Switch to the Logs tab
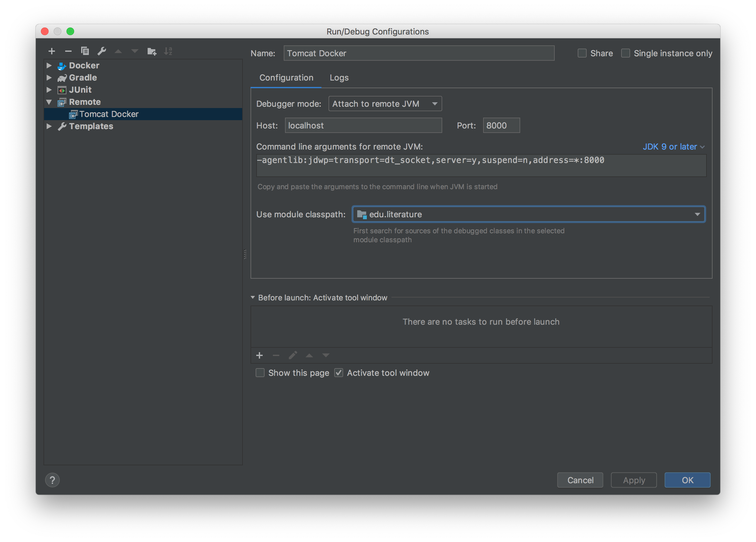This screenshot has width=756, height=542. 339,78
